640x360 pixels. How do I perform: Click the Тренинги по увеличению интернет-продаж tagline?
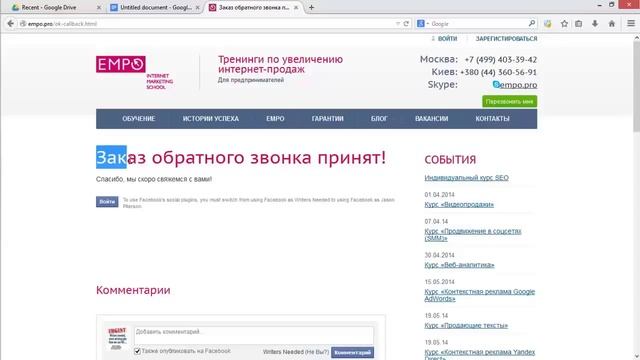click(280, 64)
